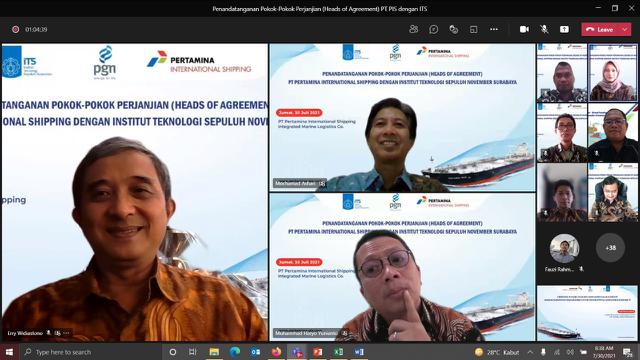Open breakout rooms icon
Screen dimensions: 640x360
click(x=473, y=29)
